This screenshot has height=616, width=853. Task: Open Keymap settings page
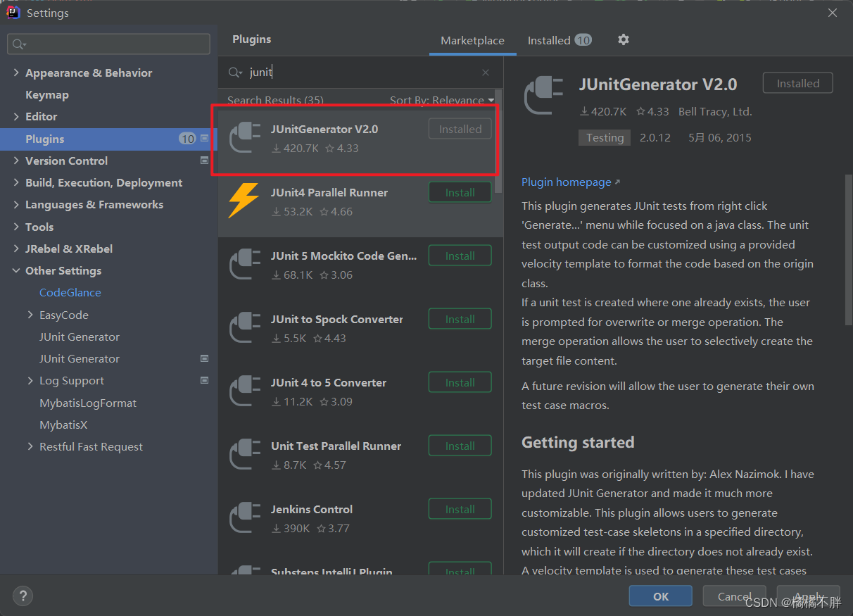click(x=47, y=94)
